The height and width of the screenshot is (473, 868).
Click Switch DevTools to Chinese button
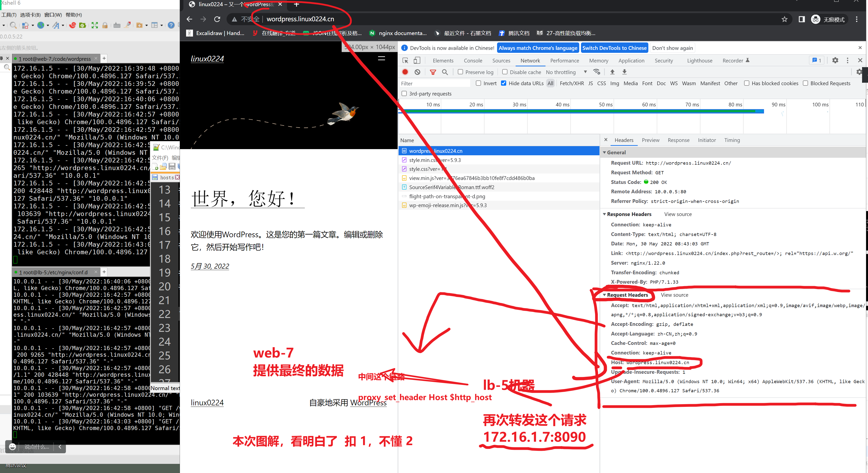(614, 48)
